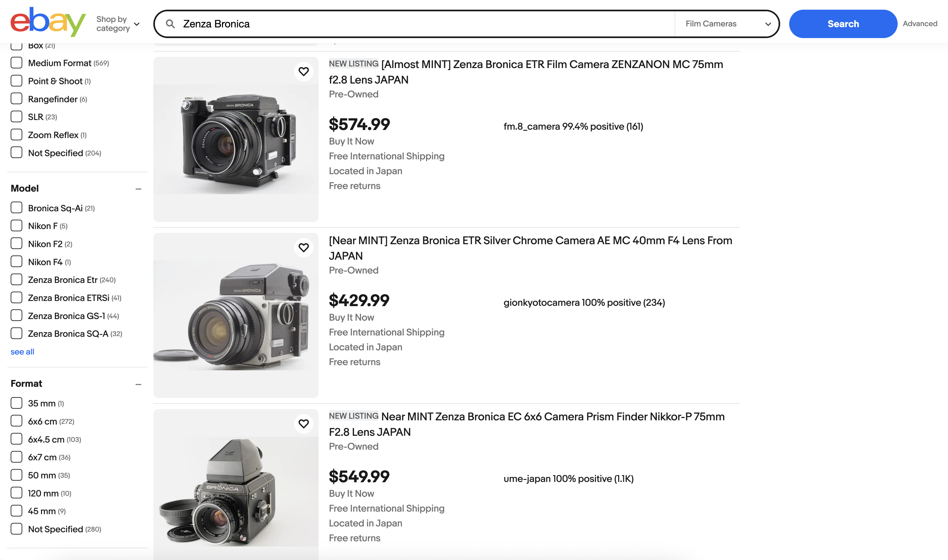Select the Zenza Bronica Etr model filter
Image resolution: width=948 pixels, height=560 pixels.
(x=16, y=279)
